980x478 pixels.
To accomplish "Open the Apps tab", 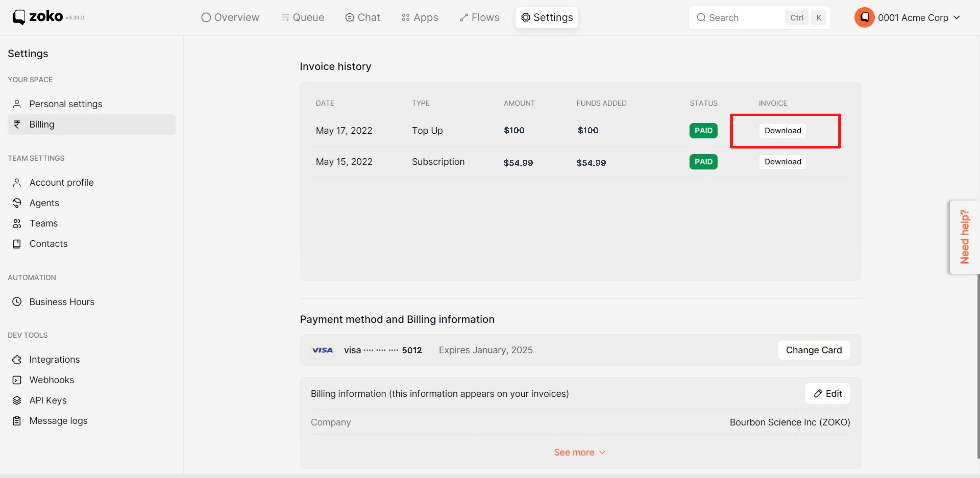I will point(420,17).
